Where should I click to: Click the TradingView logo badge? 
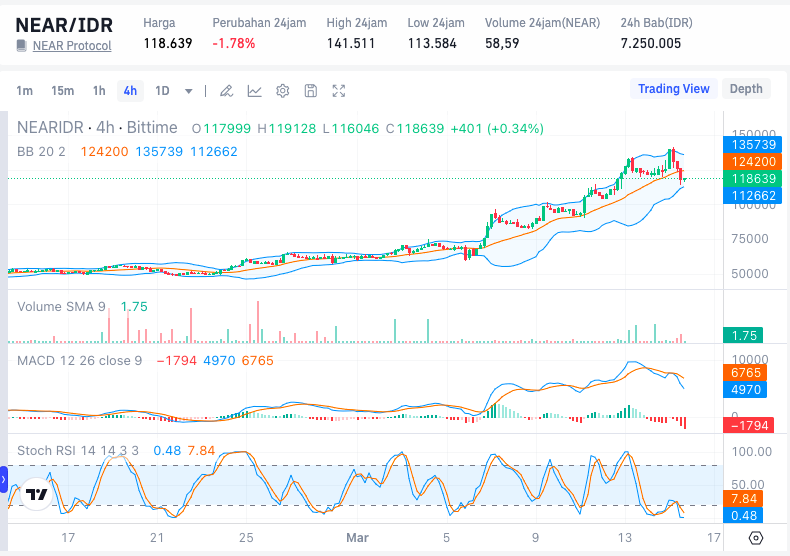(x=36, y=495)
